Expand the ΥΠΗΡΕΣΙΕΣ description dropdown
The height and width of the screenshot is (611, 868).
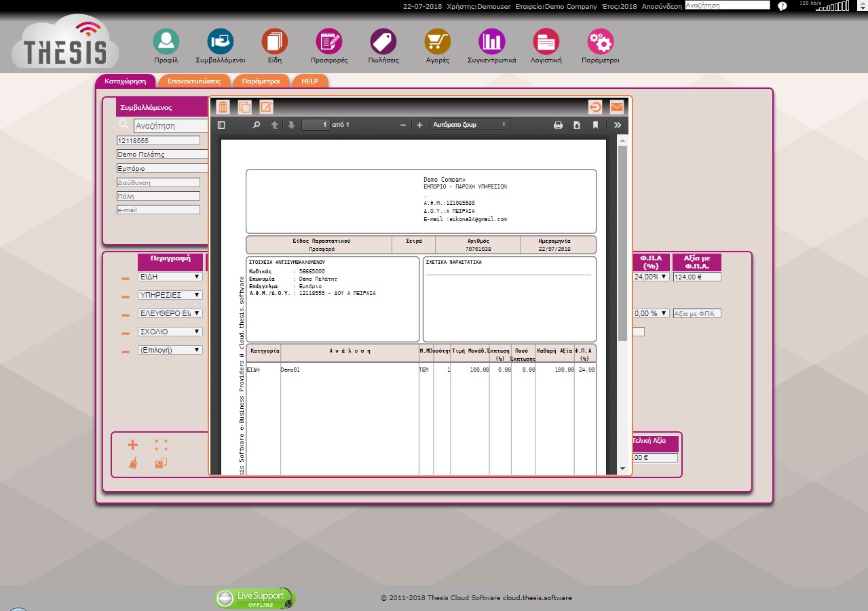(x=170, y=295)
